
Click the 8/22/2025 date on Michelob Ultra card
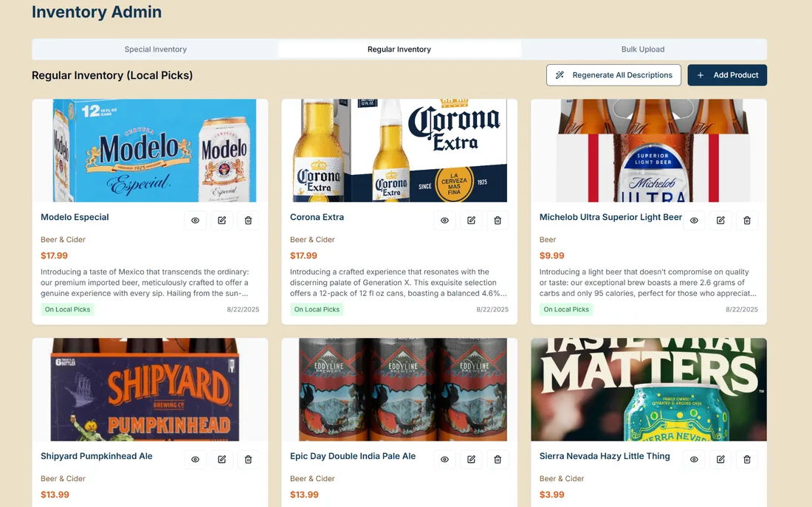[742, 310]
